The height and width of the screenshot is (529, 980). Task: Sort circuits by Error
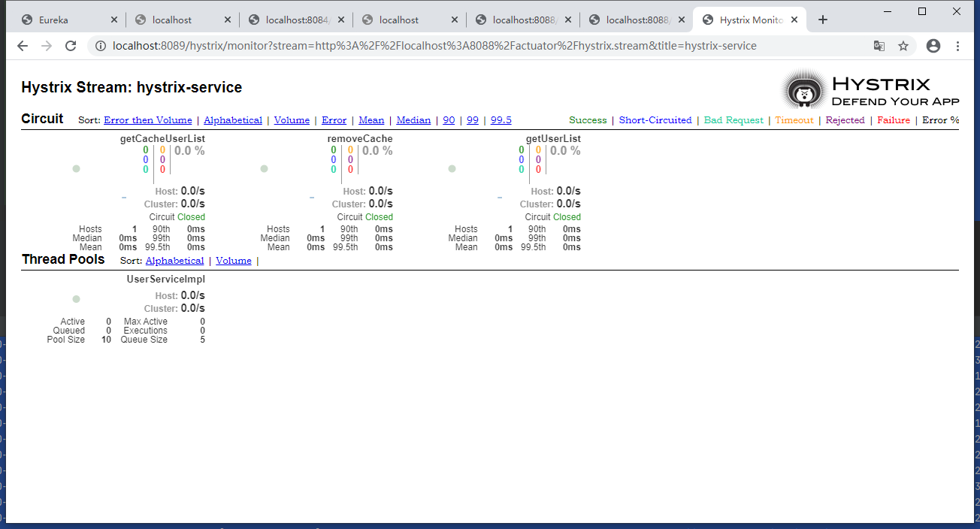point(334,120)
